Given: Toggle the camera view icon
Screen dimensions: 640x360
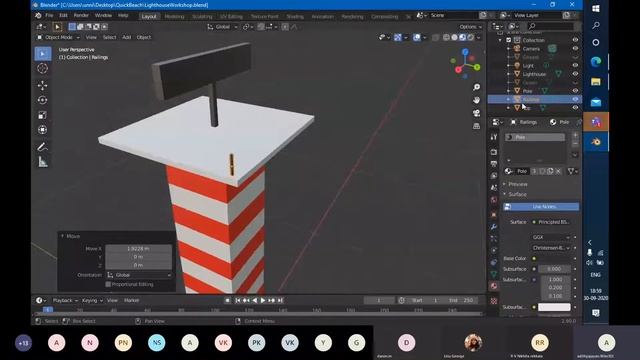Looking at the screenshot, I should point(476,113).
